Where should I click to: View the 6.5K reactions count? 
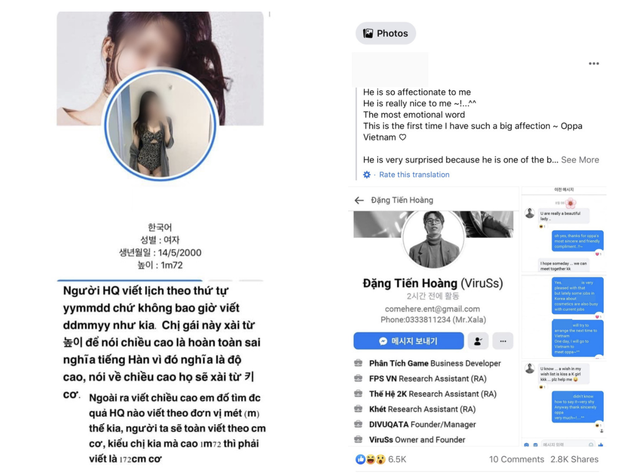tap(397, 459)
